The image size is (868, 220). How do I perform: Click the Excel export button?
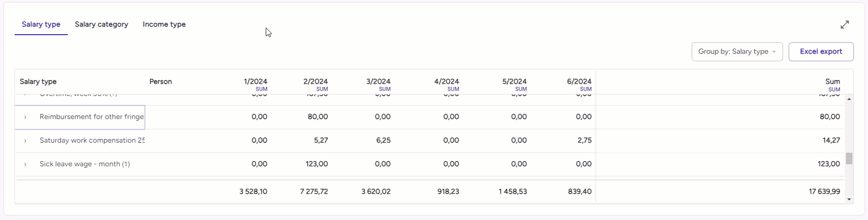[821, 52]
